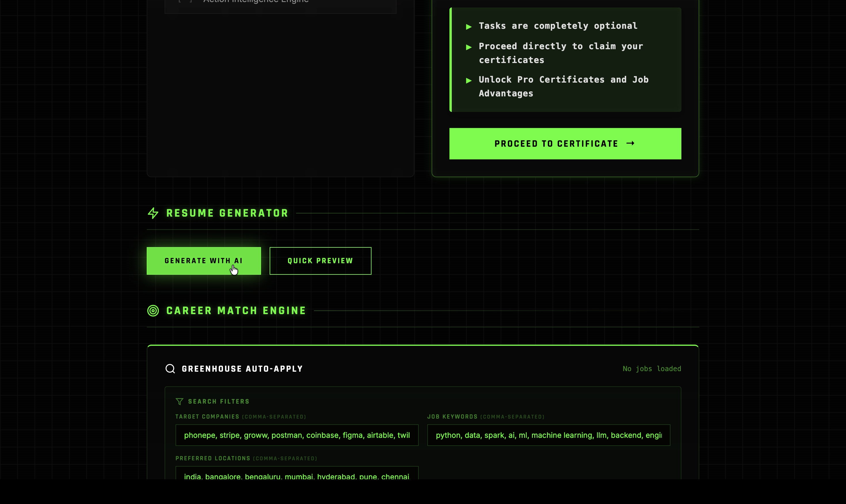Click the bullet arrow beside 'Unlock Pro Certificates'
Screen dimensions: 846x504
[469, 80]
